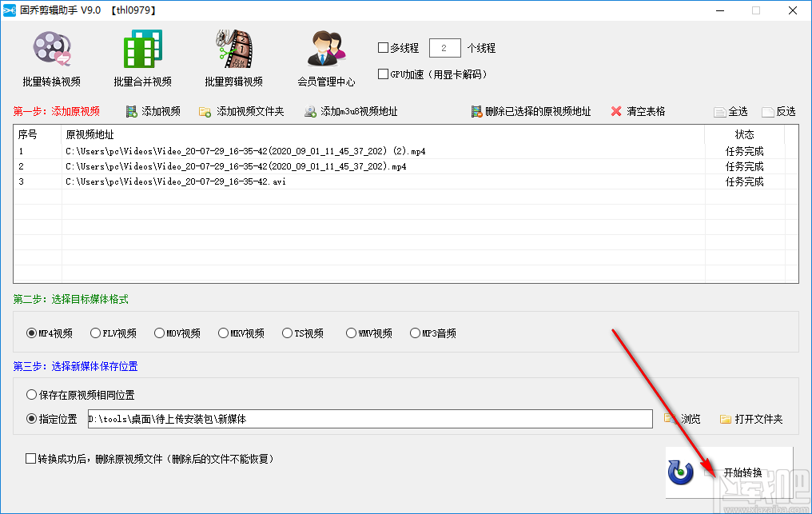Select row 3 ending in 16-35-42.avi
The height and width of the screenshot is (514, 812).
(405, 181)
